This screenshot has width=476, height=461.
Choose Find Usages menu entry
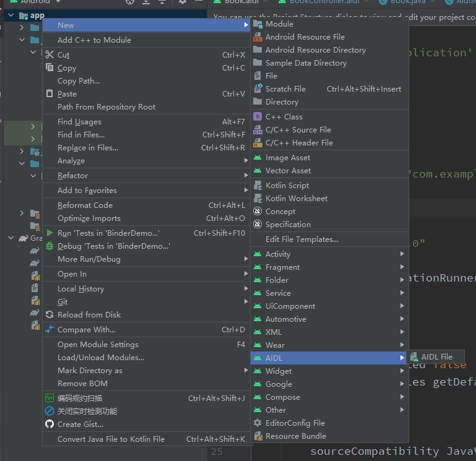(x=146, y=122)
